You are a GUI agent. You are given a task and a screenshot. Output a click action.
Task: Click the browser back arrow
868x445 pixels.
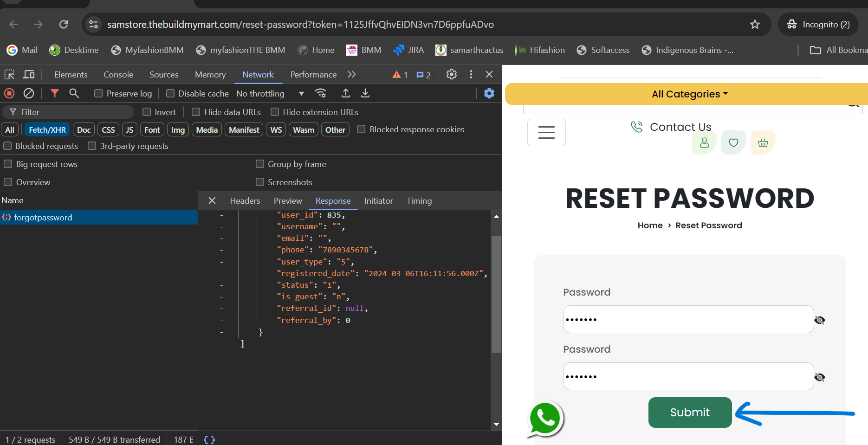(x=14, y=25)
